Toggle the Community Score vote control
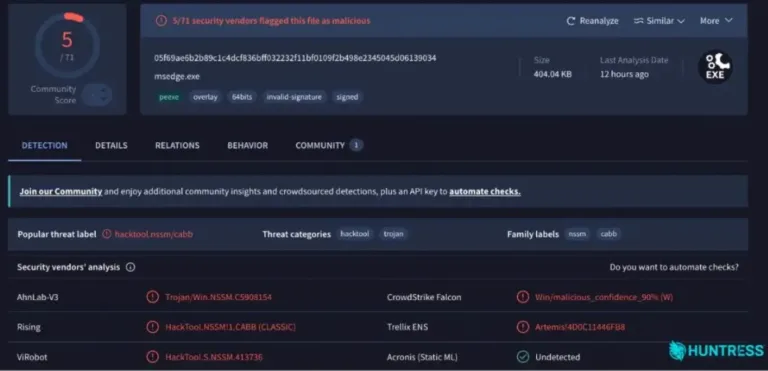The width and height of the screenshot is (768, 371). point(97,95)
